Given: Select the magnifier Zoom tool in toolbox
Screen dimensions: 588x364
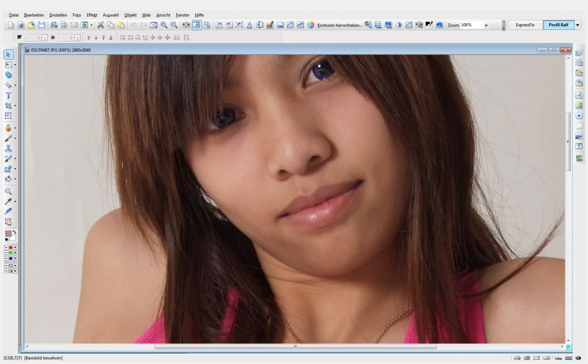Looking at the screenshot, I should [8, 191].
